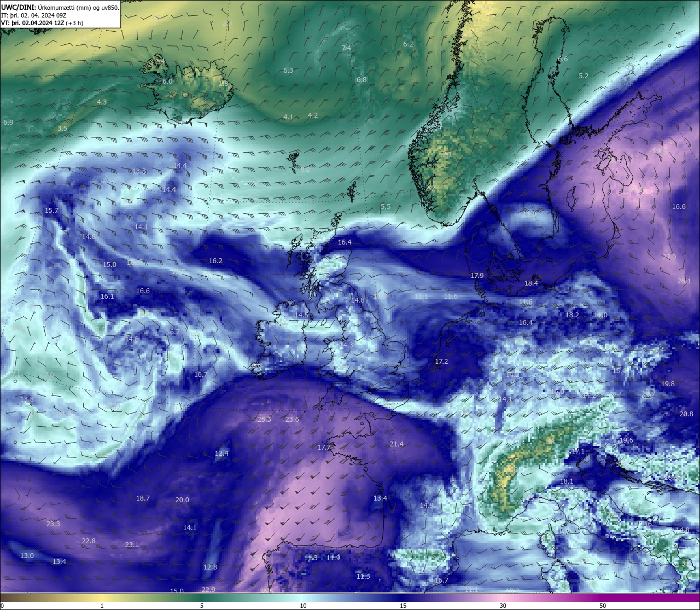The width and height of the screenshot is (700, 610).
Task: Click the 5.5 value on the map
Action: point(386,206)
